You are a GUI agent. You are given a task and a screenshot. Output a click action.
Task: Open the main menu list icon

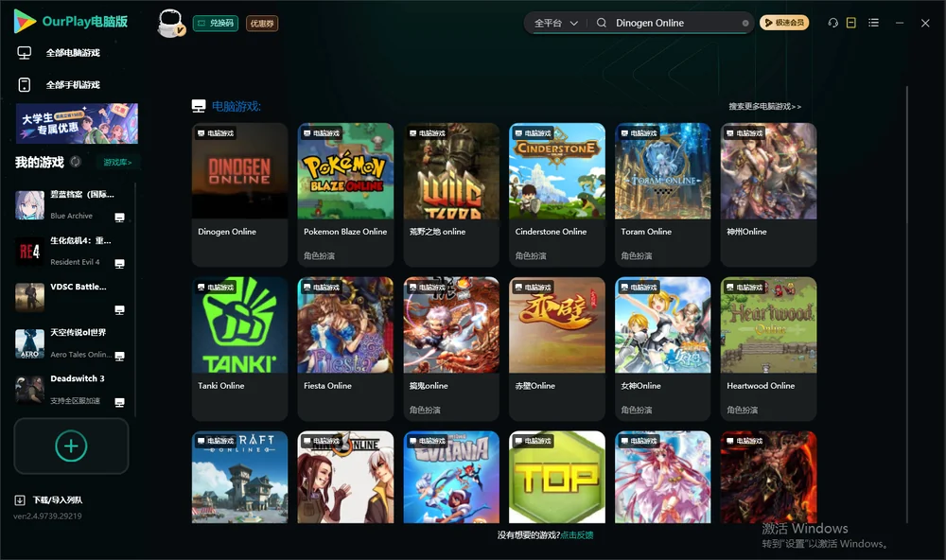[873, 23]
